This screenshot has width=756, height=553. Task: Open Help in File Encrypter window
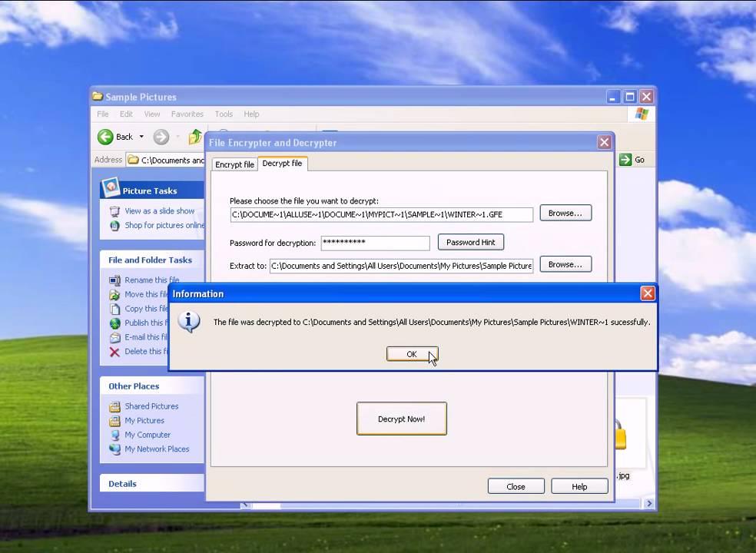[x=579, y=486]
